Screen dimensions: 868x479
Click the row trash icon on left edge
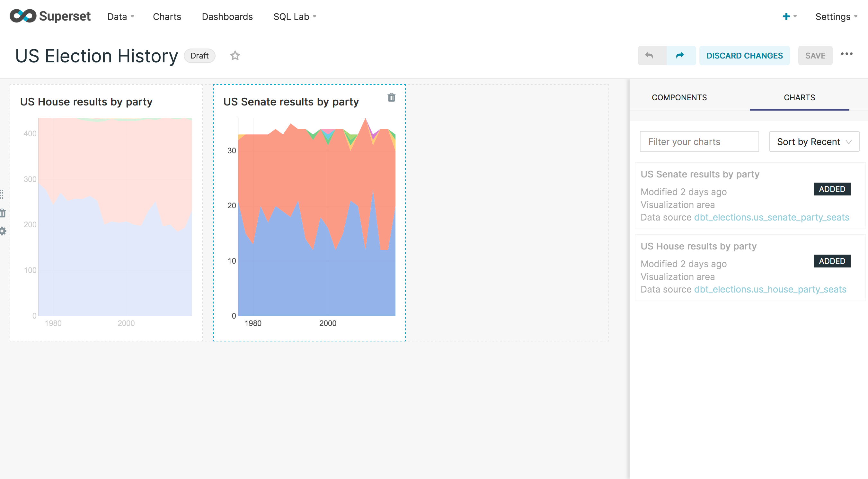pyautogui.click(x=3, y=213)
